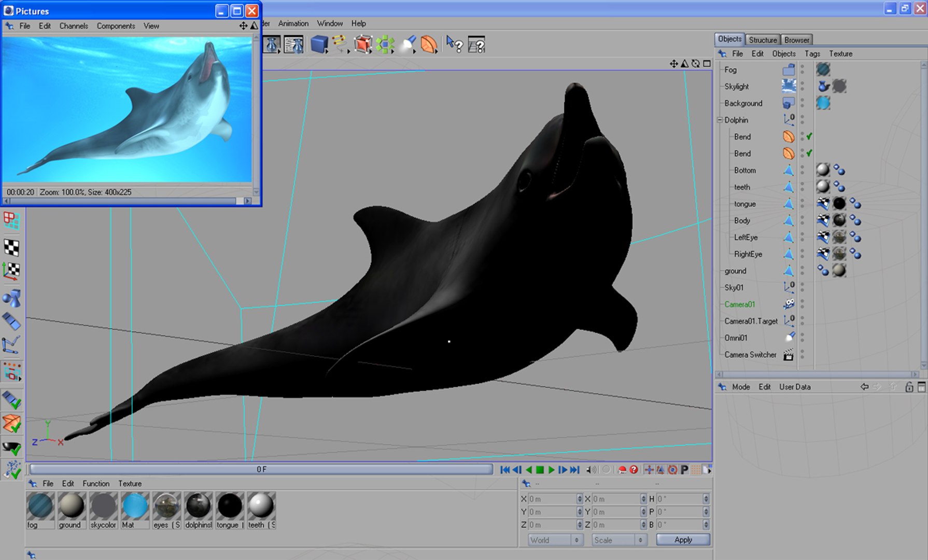The width and height of the screenshot is (928, 560).
Task: Open Channels menu in Pictures window
Action: [x=74, y=26]
